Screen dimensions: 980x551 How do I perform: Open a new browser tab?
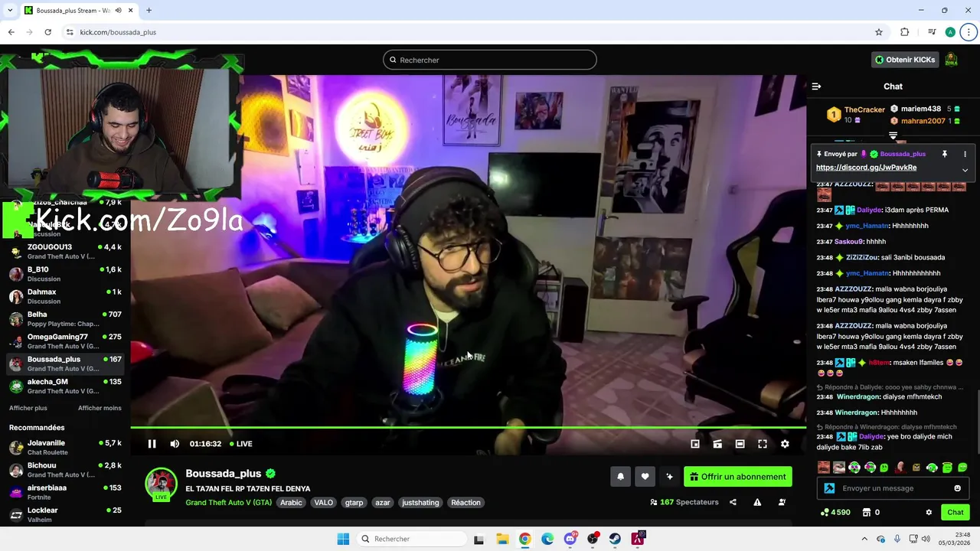click(x=149, y=10)
